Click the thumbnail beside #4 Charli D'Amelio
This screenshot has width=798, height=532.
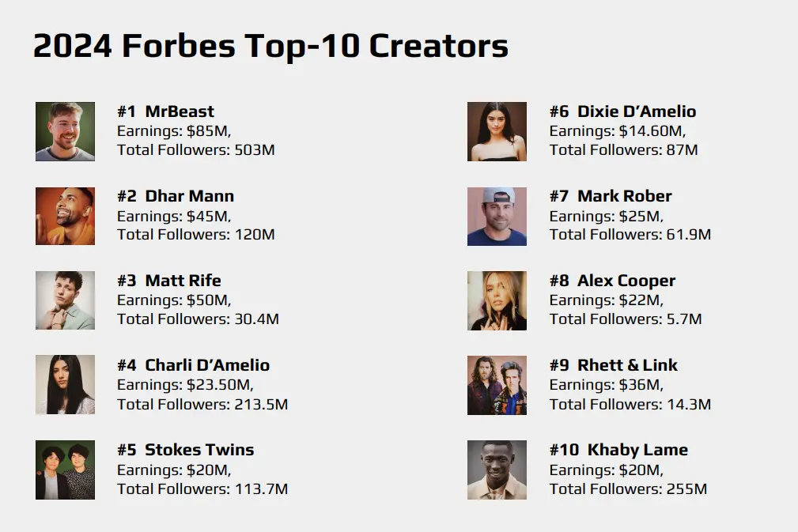coord(65,385)
